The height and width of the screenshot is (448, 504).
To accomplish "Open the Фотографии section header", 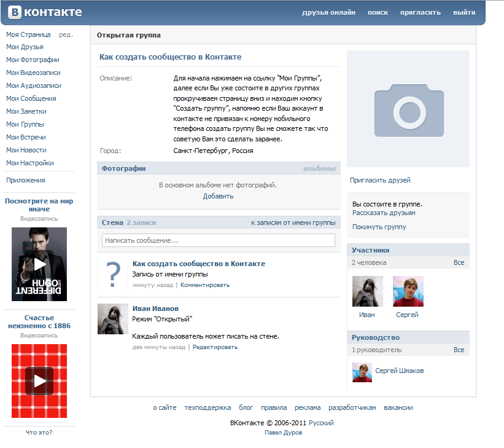I will tap(123, 168).
